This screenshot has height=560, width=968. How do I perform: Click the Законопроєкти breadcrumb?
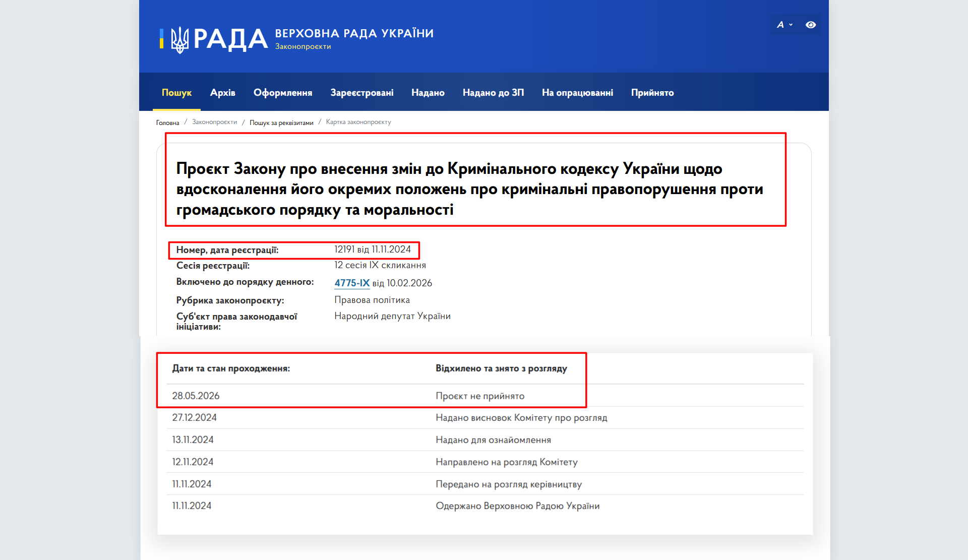214,122
